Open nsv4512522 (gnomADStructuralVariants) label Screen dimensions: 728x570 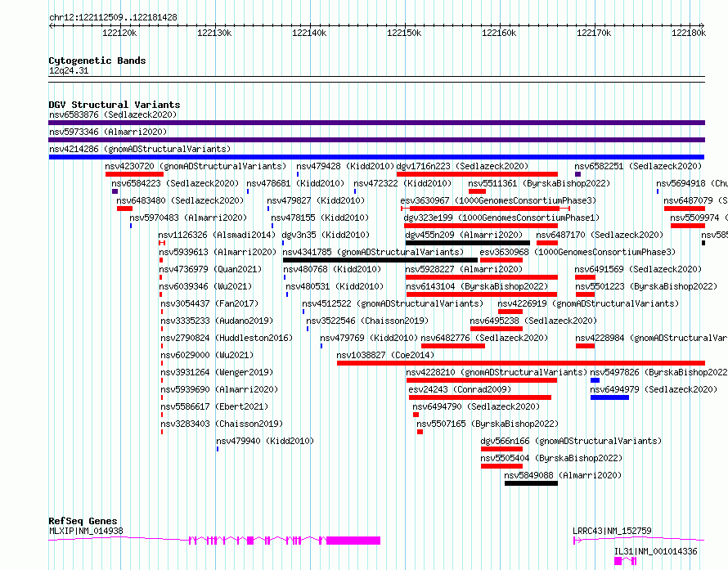tap(393, 303)
